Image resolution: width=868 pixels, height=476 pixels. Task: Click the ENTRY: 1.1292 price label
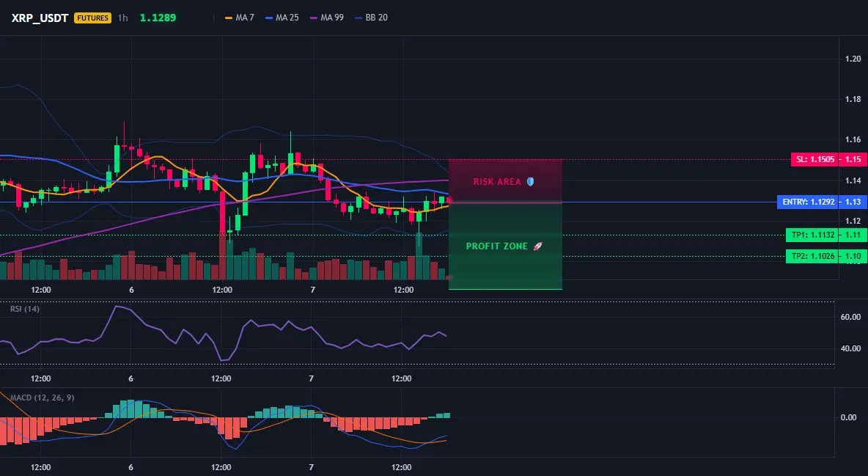(x=808, y=202)
